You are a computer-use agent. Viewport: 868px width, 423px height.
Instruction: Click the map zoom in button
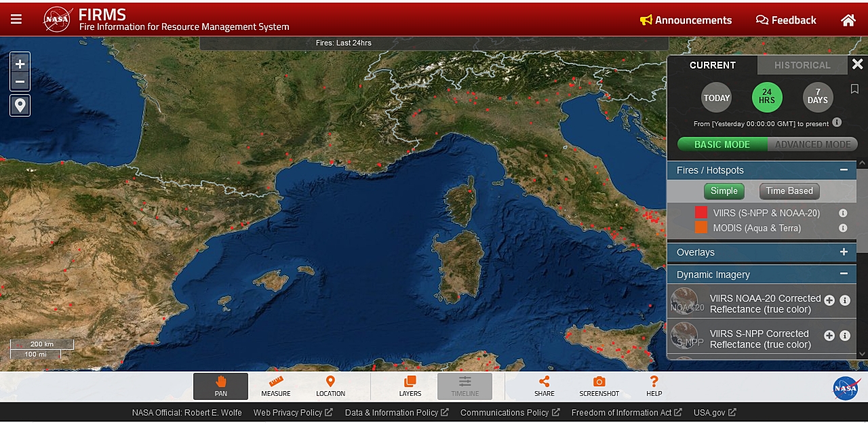coord(20,64)
